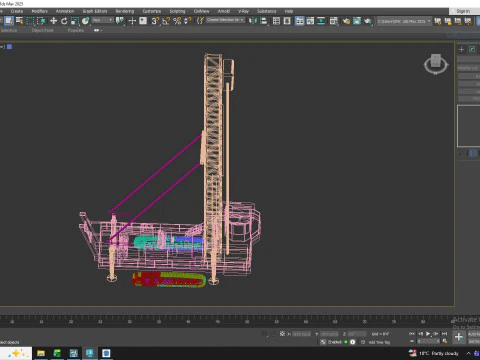Go to Start frame
This screenshot has width=480, height=360.
click(412, 333)
